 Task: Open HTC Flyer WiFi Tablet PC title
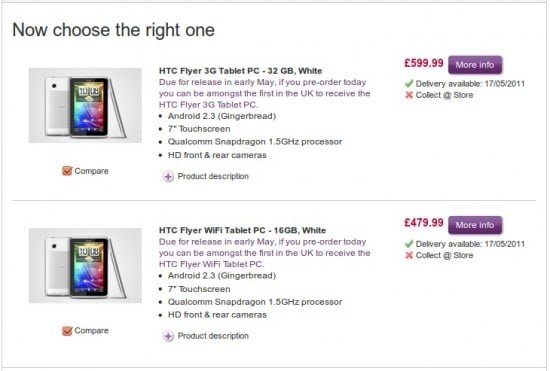point(242,230)
